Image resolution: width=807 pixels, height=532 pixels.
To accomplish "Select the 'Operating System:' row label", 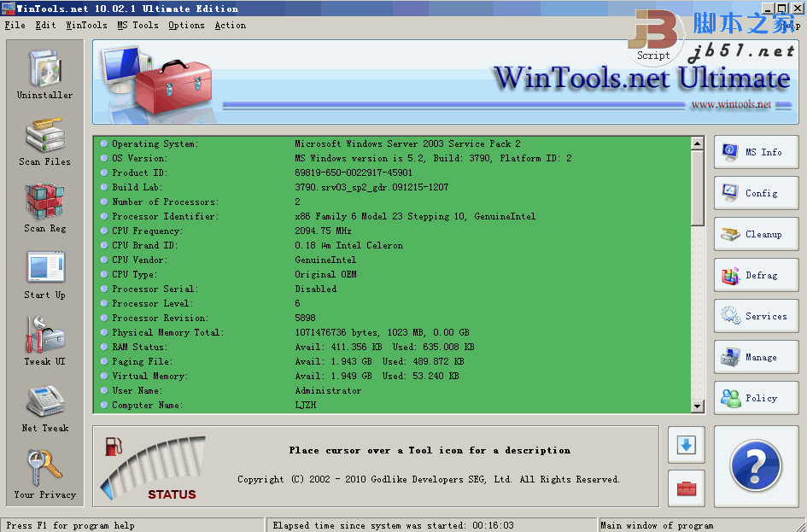I will (x=155, y=143).
